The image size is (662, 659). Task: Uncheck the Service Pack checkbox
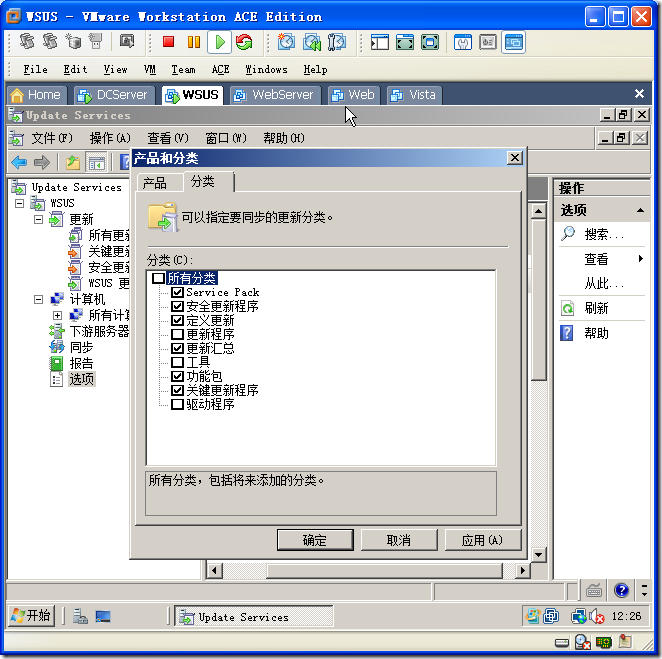[177, 292]
